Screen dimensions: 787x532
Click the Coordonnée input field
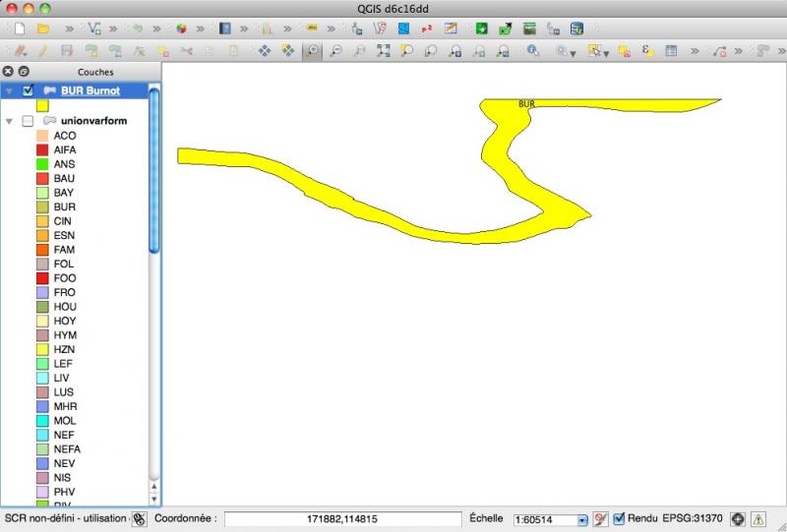click(342, 518)
